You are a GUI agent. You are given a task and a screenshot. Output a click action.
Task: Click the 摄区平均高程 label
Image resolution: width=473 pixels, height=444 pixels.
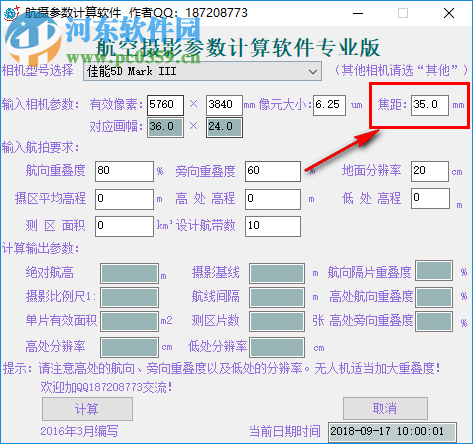click(50, 198)
